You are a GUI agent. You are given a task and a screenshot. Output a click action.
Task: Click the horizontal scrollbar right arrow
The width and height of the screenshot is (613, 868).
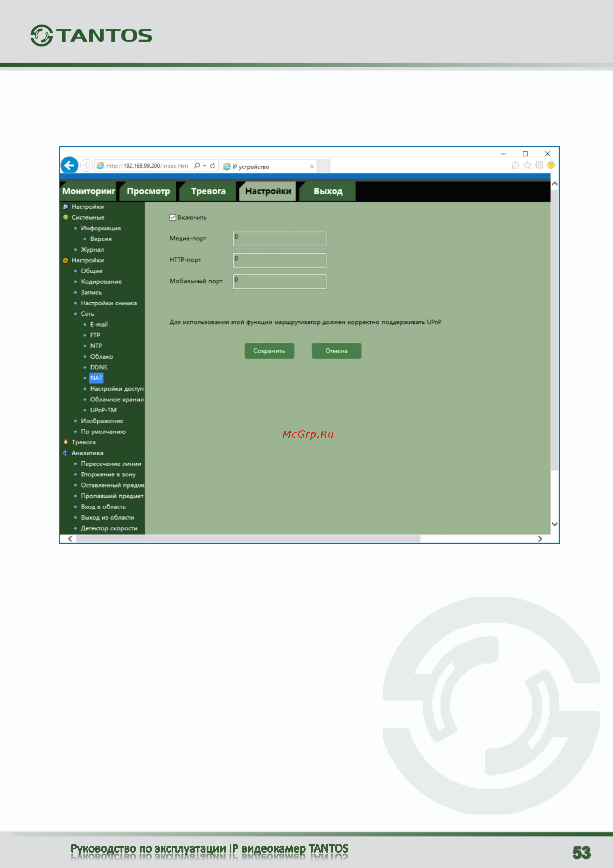point(540,539)
